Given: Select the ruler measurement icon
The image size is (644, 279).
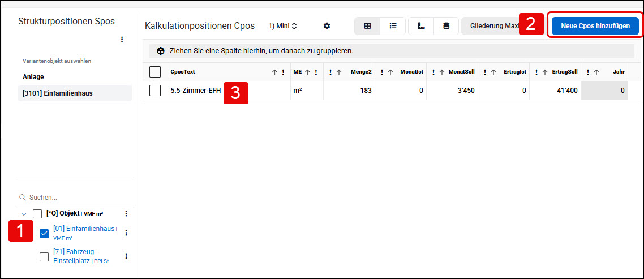Looking at the screenshot, I should click(x=420, y=26).
